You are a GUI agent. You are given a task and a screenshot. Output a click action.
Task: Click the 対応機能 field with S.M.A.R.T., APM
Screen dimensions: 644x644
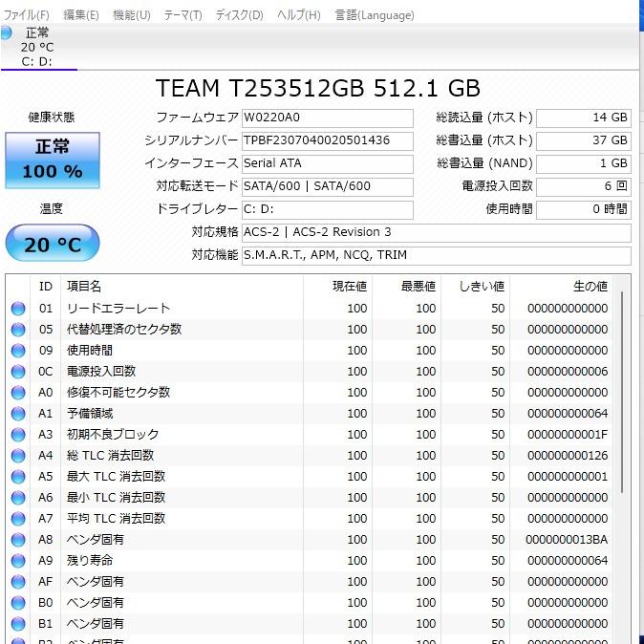(436, 256)
